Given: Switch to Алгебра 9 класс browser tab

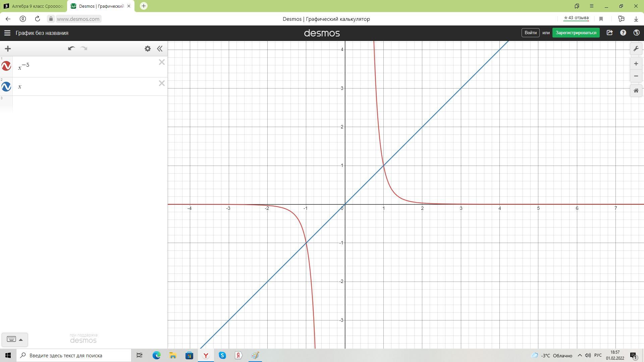Looking at the screenshot, I should point(34,6).
